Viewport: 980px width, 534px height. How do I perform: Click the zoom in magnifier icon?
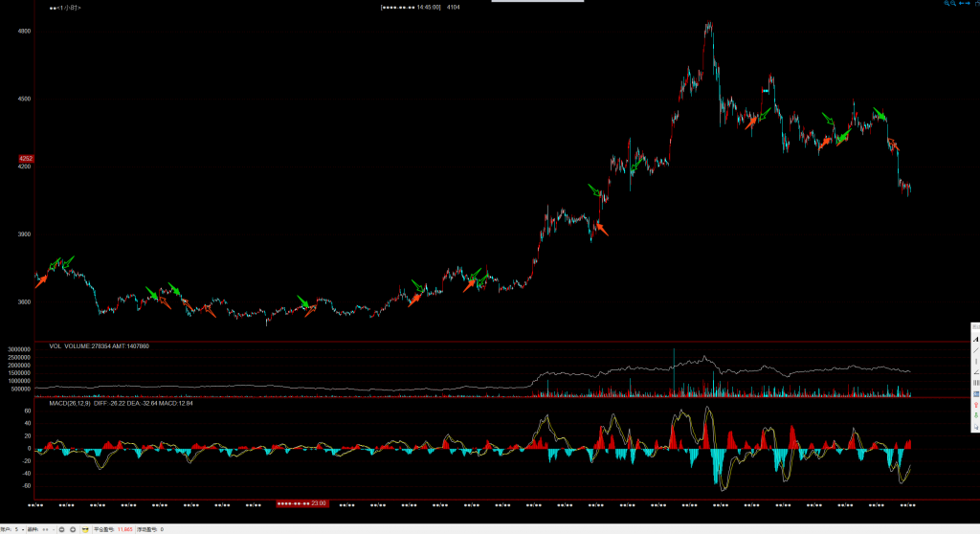point(947,4)
